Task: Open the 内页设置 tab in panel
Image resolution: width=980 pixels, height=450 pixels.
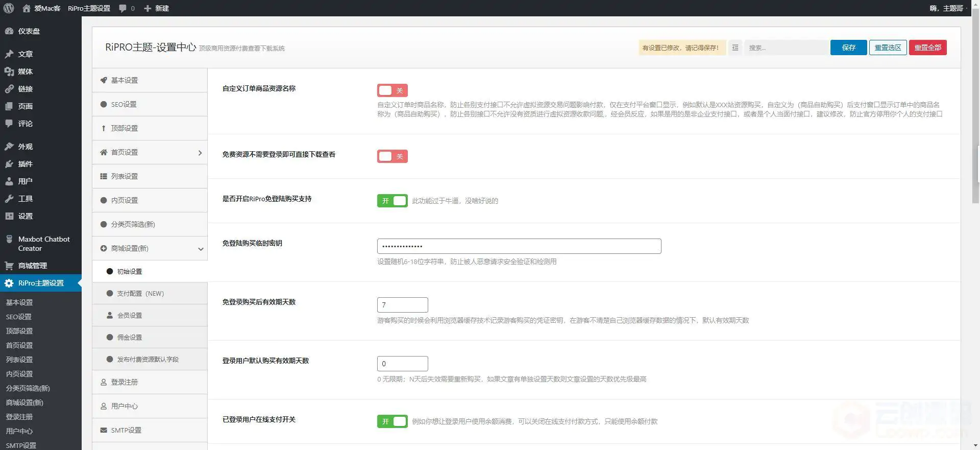Action: pos(150,200)
